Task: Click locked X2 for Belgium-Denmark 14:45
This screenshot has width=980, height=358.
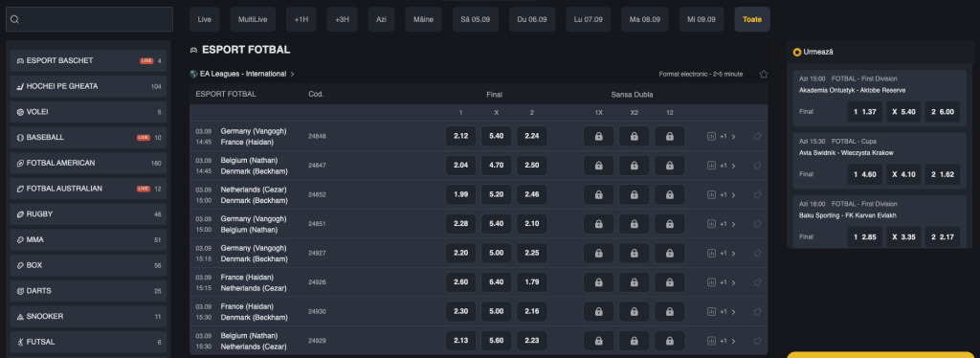Action: point(635,166)
